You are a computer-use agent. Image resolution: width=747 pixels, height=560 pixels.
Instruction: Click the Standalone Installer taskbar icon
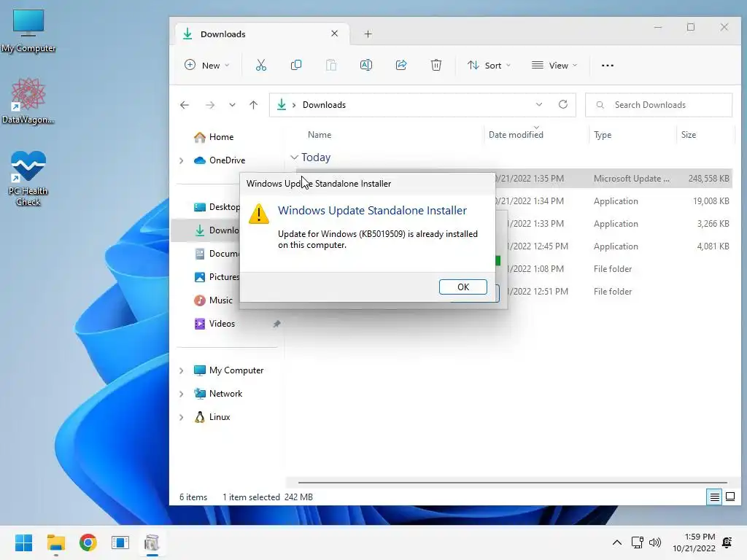pos(152,542)
